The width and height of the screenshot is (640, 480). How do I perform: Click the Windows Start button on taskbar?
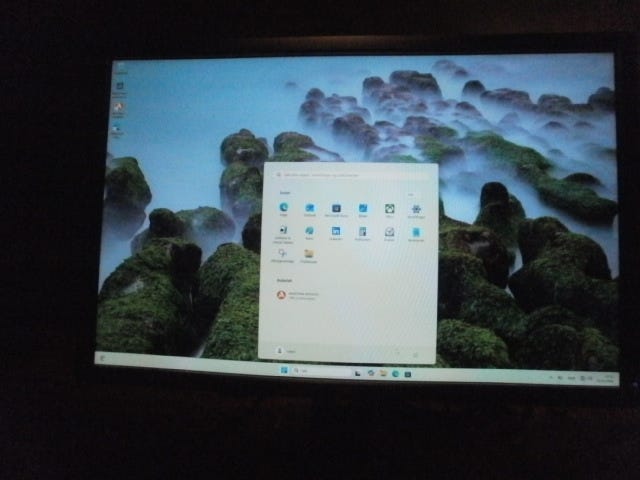[284, 370]
